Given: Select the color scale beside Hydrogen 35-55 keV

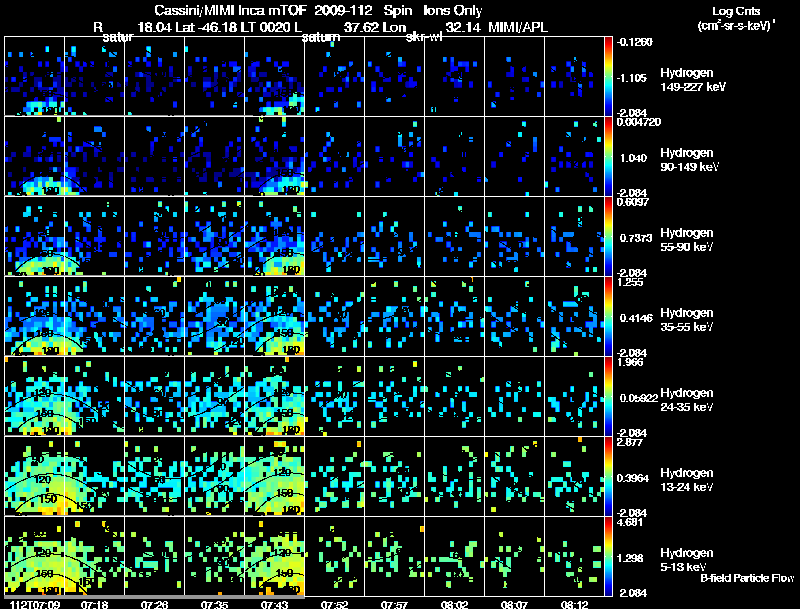Looking at the screenshot, I should click(x=609, y=316).
